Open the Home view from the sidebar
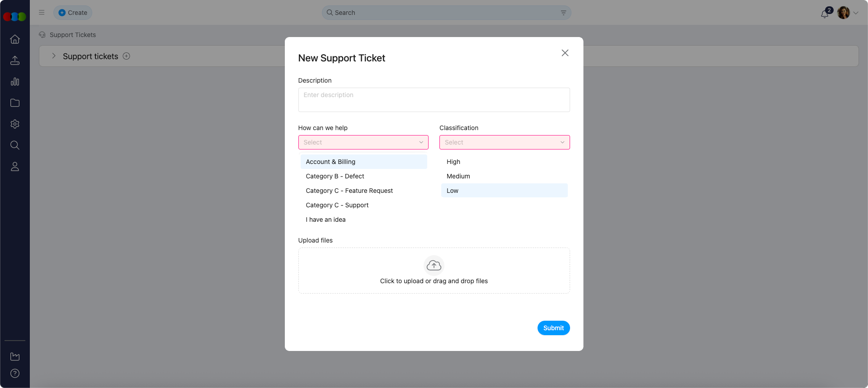Image resolution: width=868 pixels, height=388 pixels. (15, 39)
